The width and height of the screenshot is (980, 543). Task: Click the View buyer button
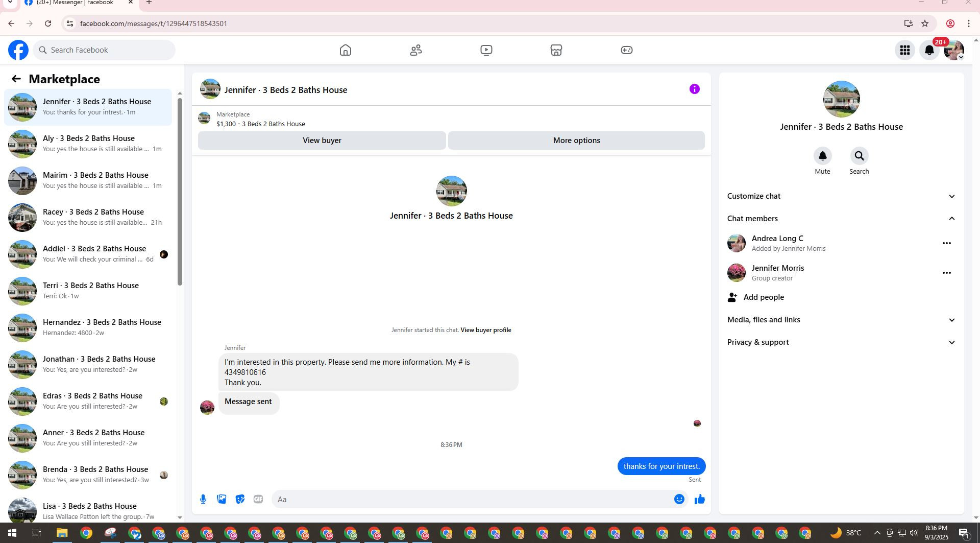click(x=322, y=140)
